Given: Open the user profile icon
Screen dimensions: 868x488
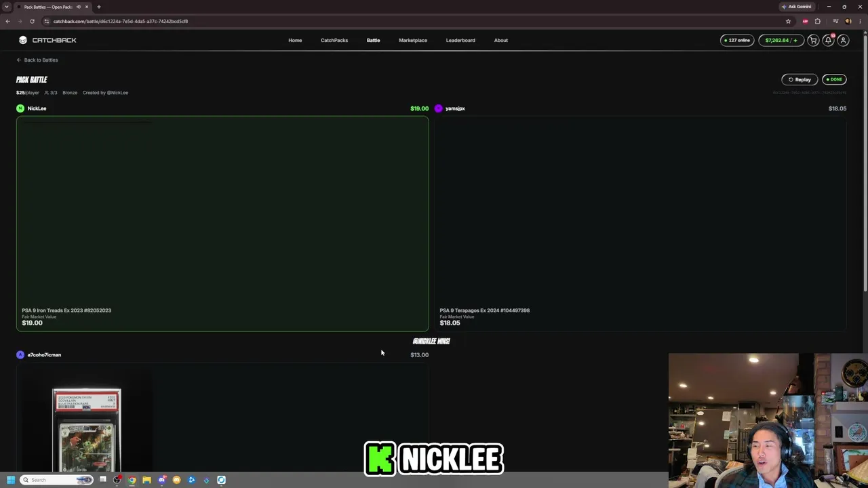Looking at the screenshot, I should point(843,40).
